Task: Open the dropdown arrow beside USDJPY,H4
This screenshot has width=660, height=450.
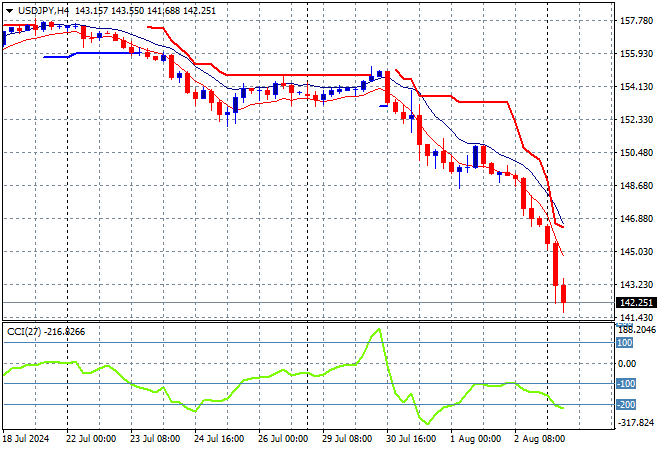Action: (8, 10)
